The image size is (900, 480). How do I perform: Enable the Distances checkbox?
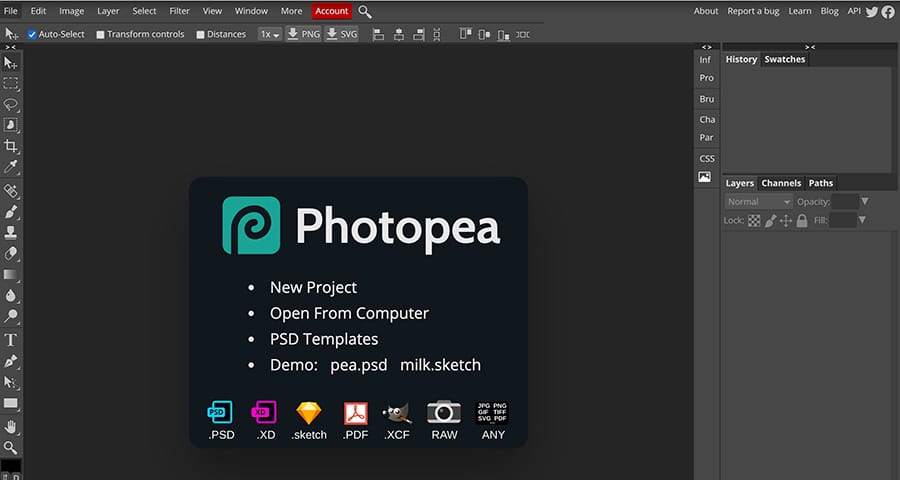tap(200, 34)
